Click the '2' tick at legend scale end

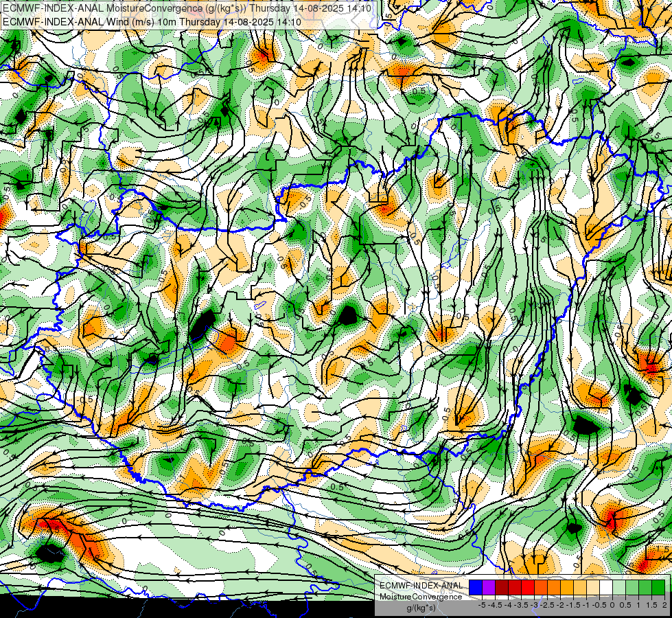[x=664, y=605]
